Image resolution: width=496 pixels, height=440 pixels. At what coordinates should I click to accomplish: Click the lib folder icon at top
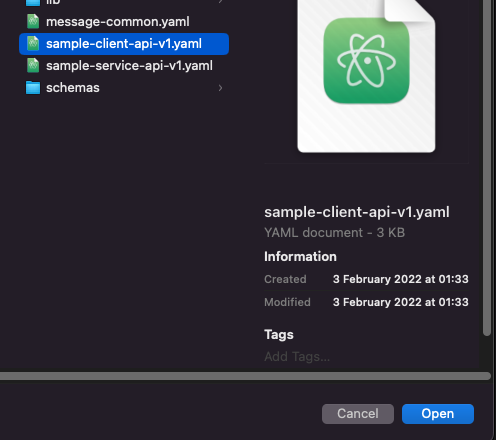(33, 3)
